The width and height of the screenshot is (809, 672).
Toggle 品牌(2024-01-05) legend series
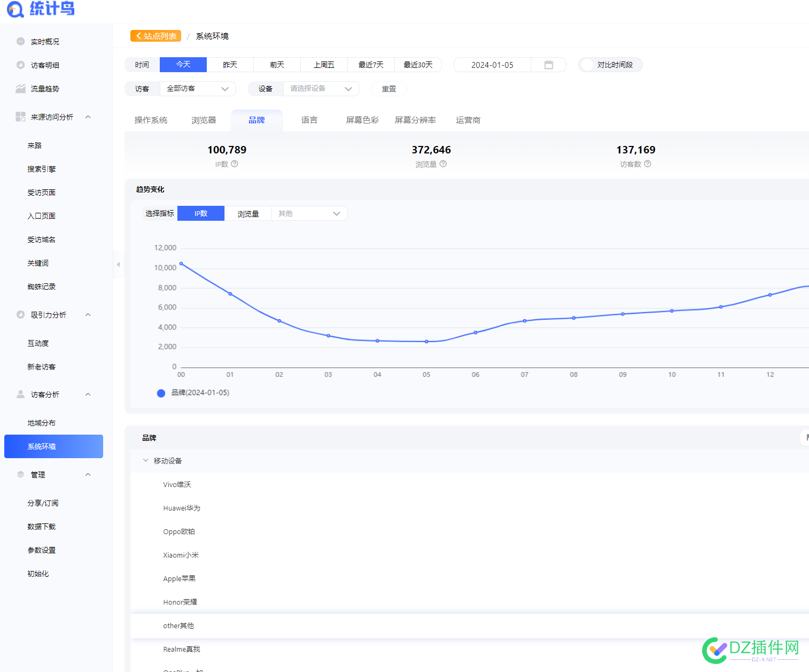click(193, 393)
